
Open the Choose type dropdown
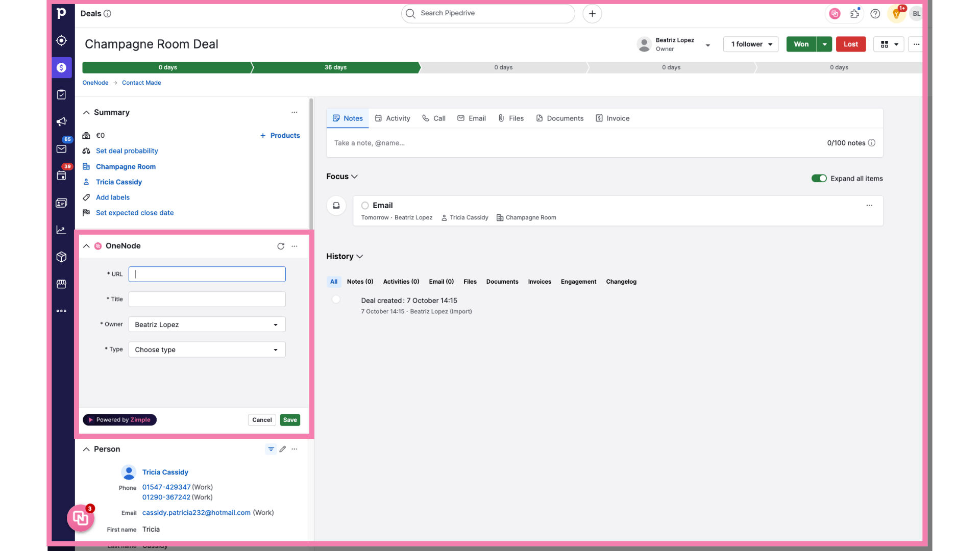pyautogui.click(x=207, y=349)
